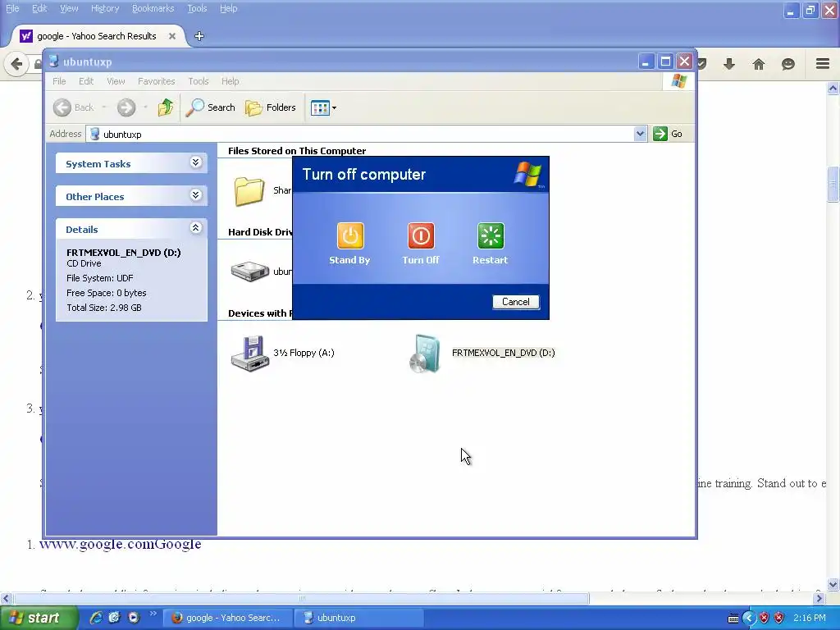Collapse the Details panel
The height and width of the screenshot is (630, 840).
click(195, 228)
